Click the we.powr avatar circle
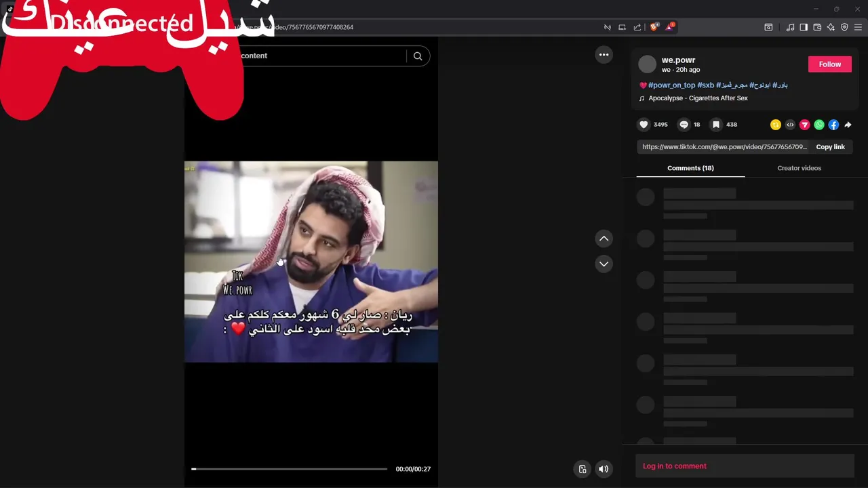Image resolution: width=868 pixels, height=488 pixels. (x=647, y=64)
